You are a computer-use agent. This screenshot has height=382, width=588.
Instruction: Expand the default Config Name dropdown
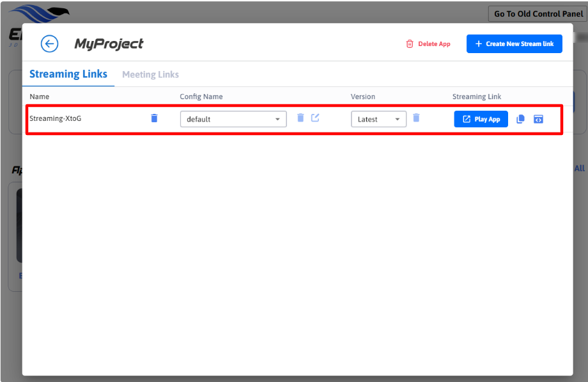click(233, 119)
